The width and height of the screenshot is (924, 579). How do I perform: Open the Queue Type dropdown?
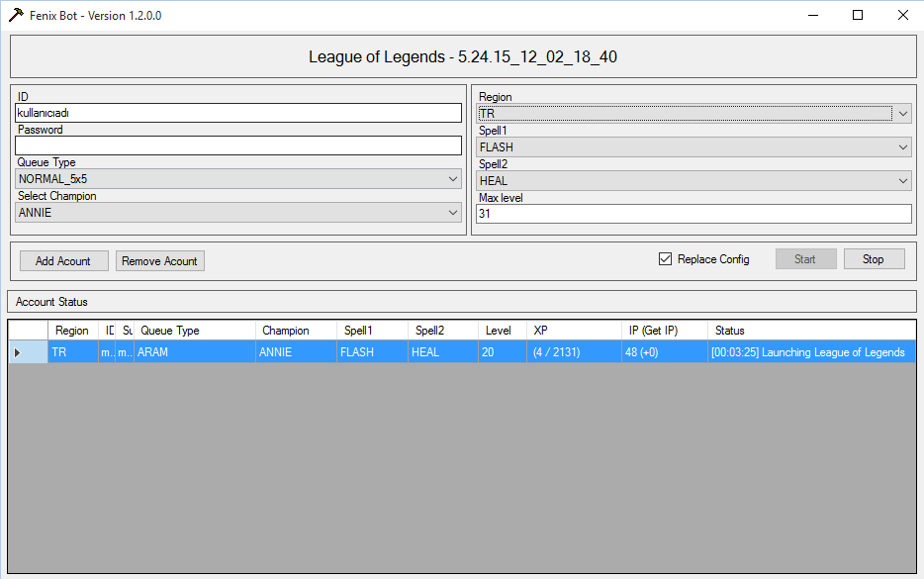(238, 179)
